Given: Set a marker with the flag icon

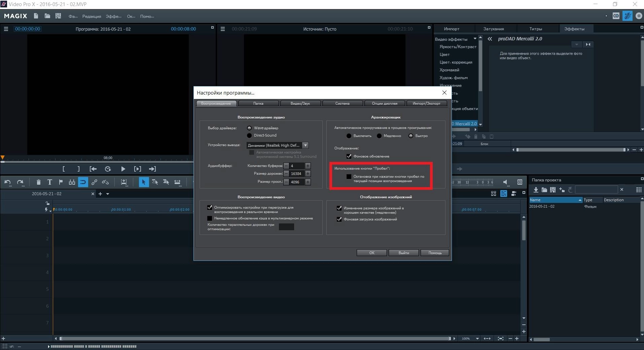Looking at the screenshot, I should tap(61, 182).
